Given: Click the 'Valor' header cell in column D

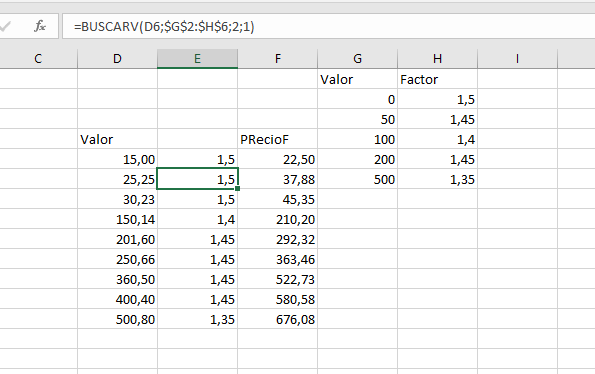Looking at the screenshot, I should 117,139.
